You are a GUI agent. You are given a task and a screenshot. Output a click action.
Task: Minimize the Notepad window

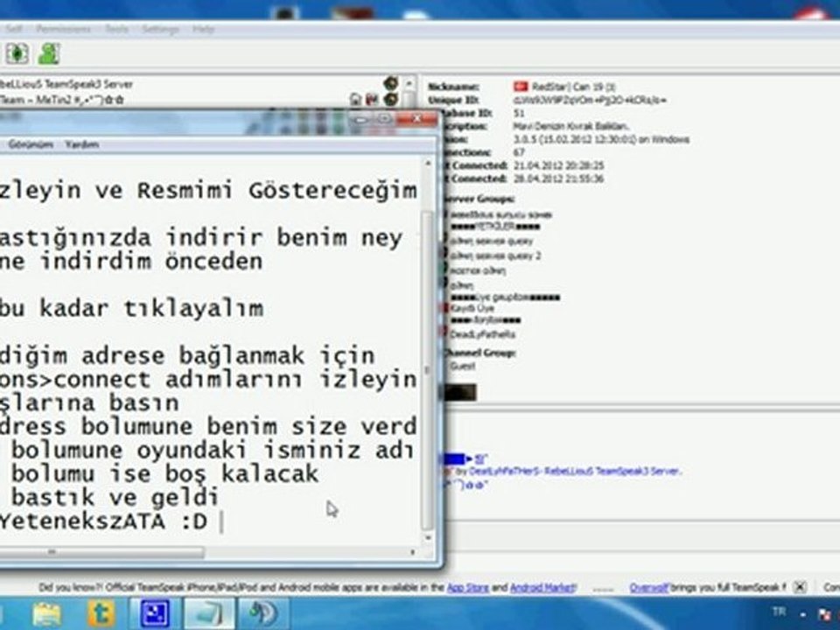[360, 119]
